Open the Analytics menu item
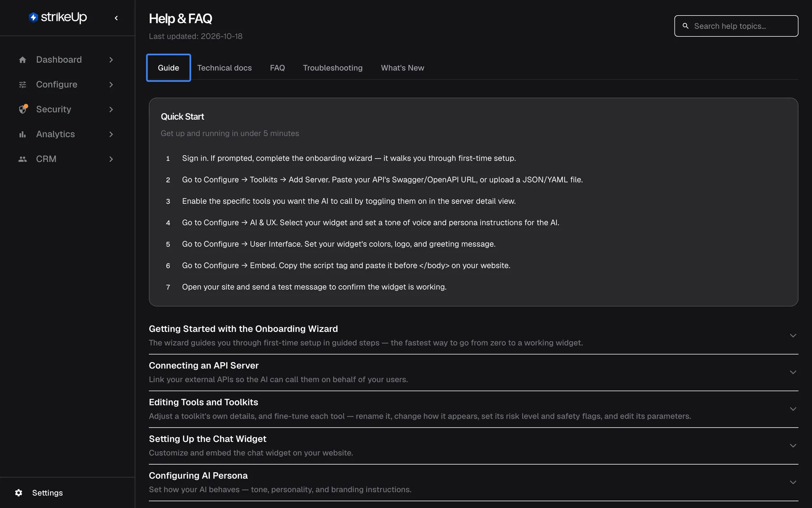Screen dimensions: 812x508 [x=67, y=134]
